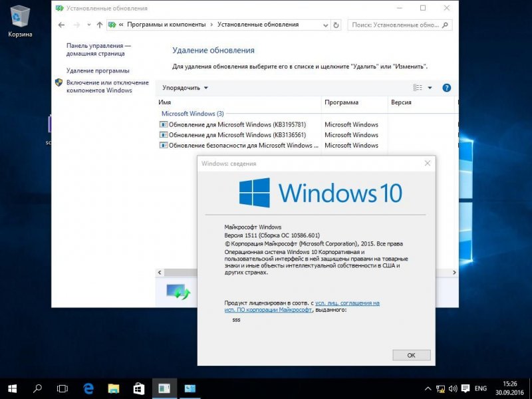Go up one level with the up arrow

99,25
